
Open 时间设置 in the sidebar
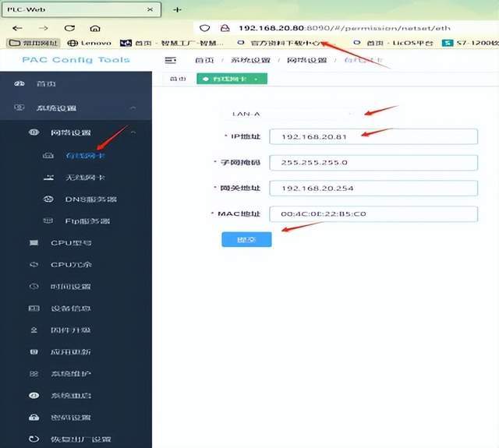(x=71, y=287)
